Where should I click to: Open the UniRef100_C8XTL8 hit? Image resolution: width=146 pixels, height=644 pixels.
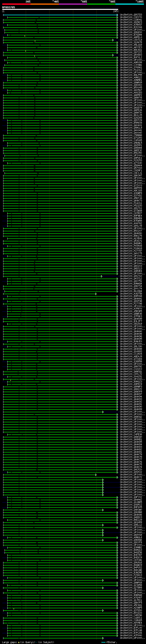pos(131,40)
